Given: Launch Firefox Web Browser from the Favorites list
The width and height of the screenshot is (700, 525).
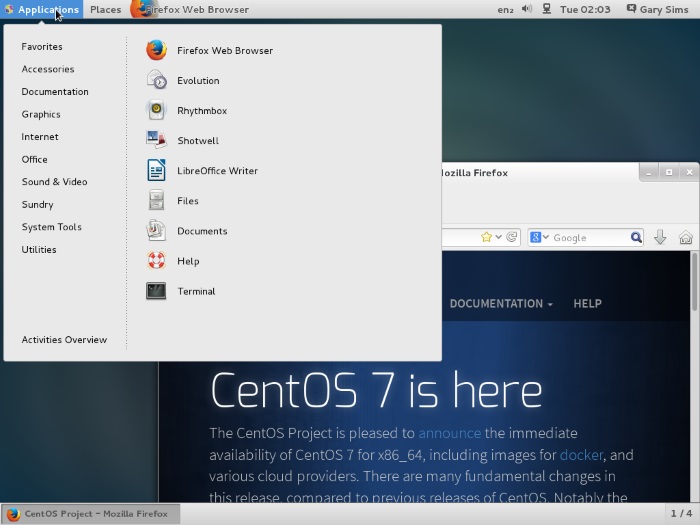Looking at the screenshot, I should coord(209,50).
